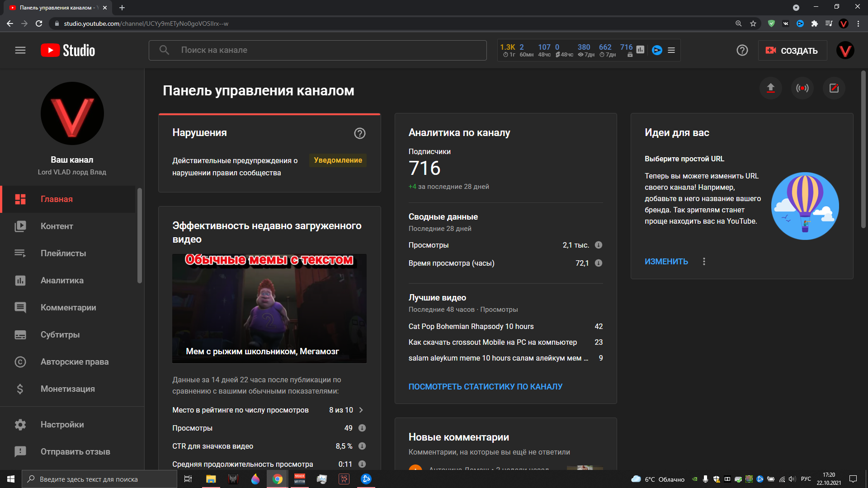868x488 pixels.
Task: Click ПОСМОТРЕТЬ СТАТИСТИКУ ПО КАНАЛУ link
Action: point(485,387)
